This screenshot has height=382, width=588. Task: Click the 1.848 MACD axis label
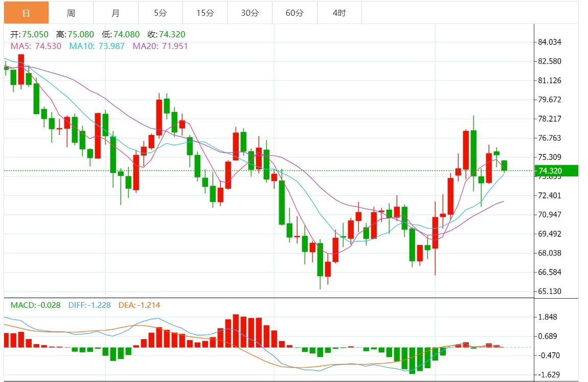coord(548,317)
